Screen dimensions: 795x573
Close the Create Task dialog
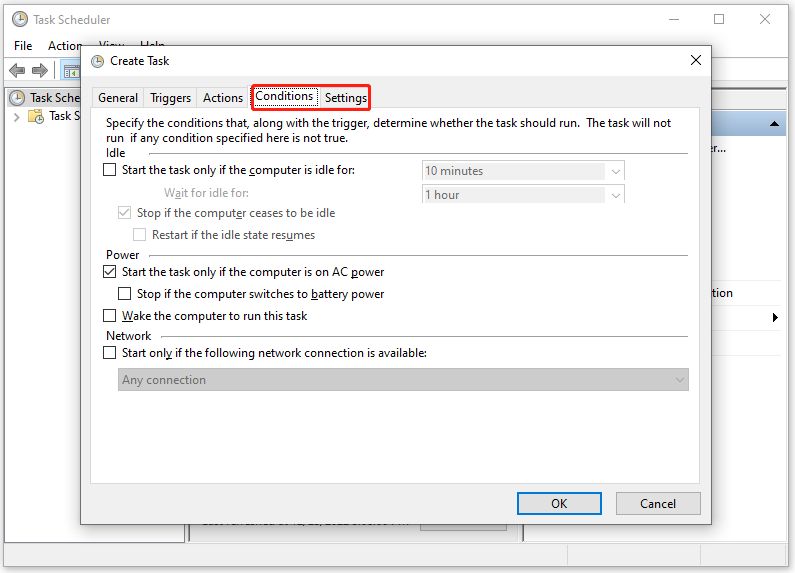(696, 60)
